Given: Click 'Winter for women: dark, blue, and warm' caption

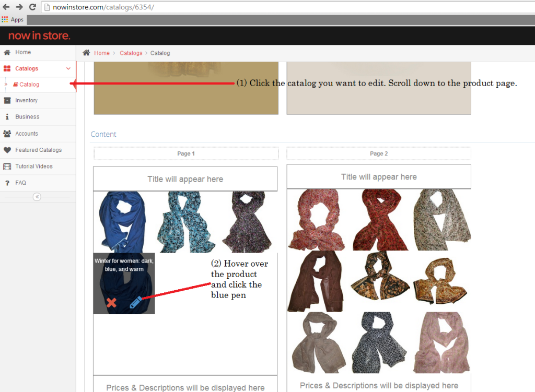Looking at the screenshot, I should 124,265.
